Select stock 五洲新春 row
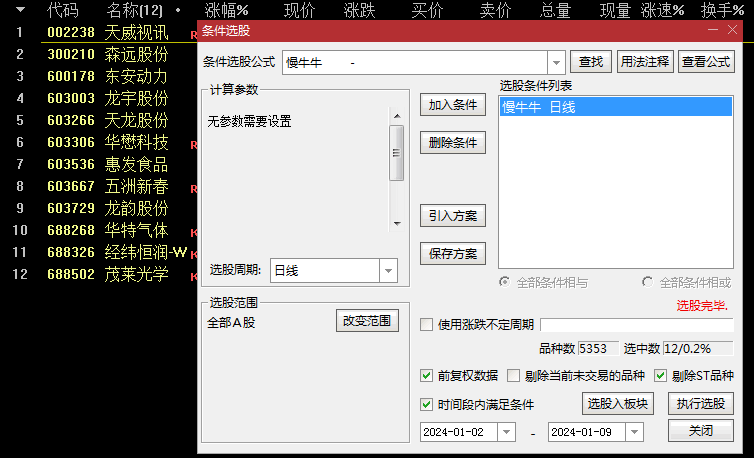This screenshot has height=458, width=754. [x=137, y=186]
